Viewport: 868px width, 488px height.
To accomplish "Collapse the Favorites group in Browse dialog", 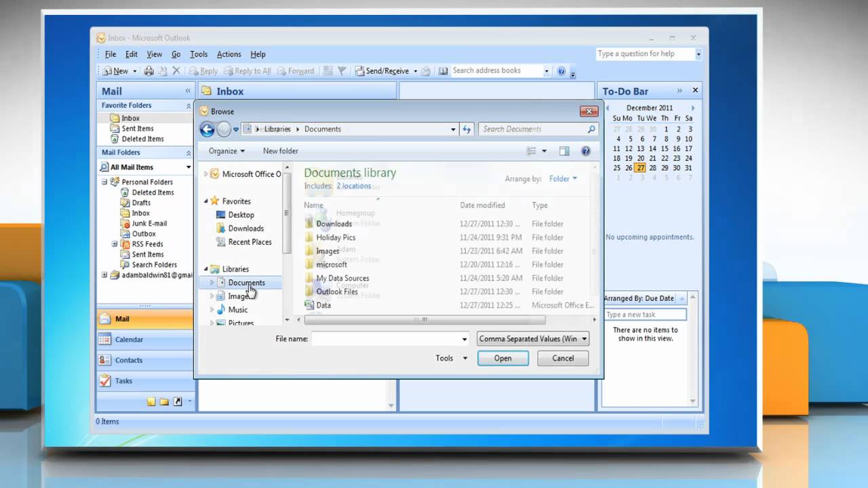I will (x=206, y=201).
